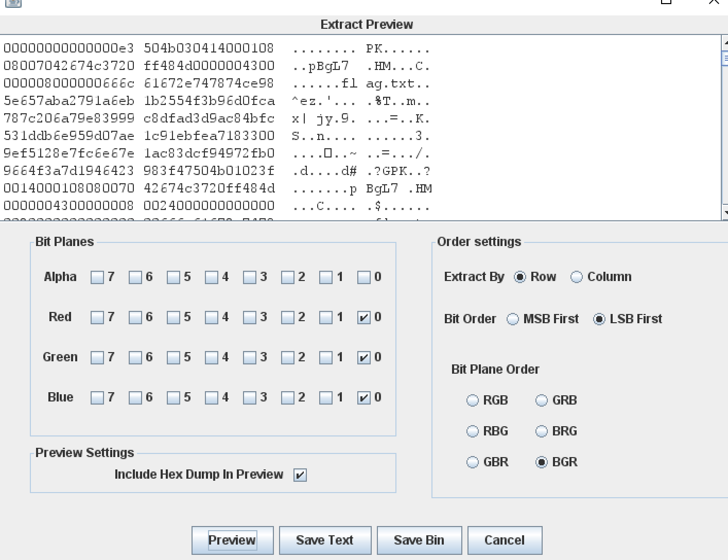Select Blue bit plane 5
Screen dimensions: 728x560
click(174, 398)
